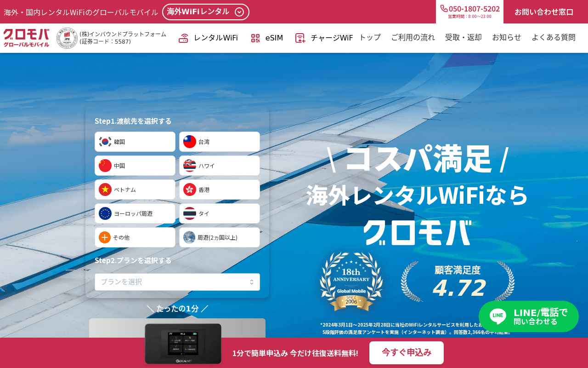Open the お知らせ page
The image size is (588, 368).
point(507,38)
